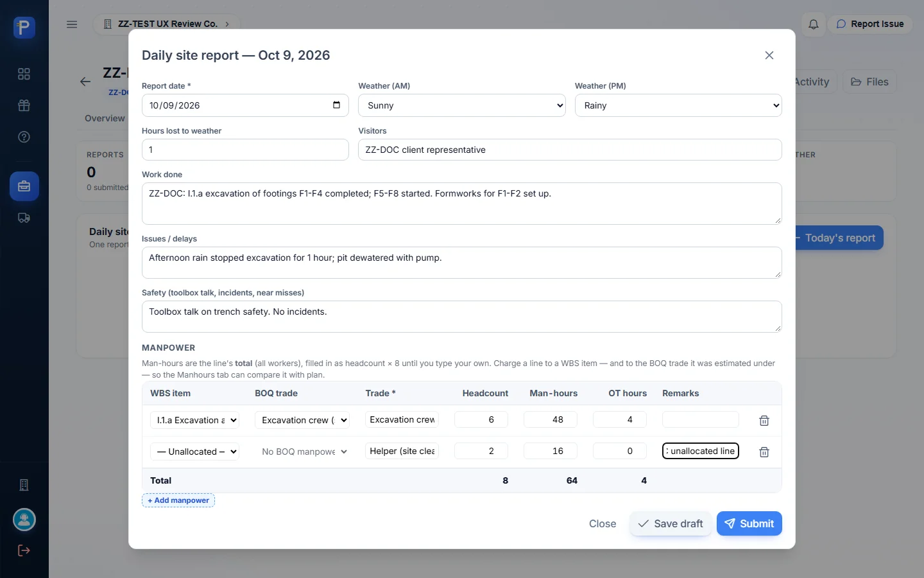Click the logout icon in sidebar
Screen dimensions: 924x578
click(x=24, y=550)
